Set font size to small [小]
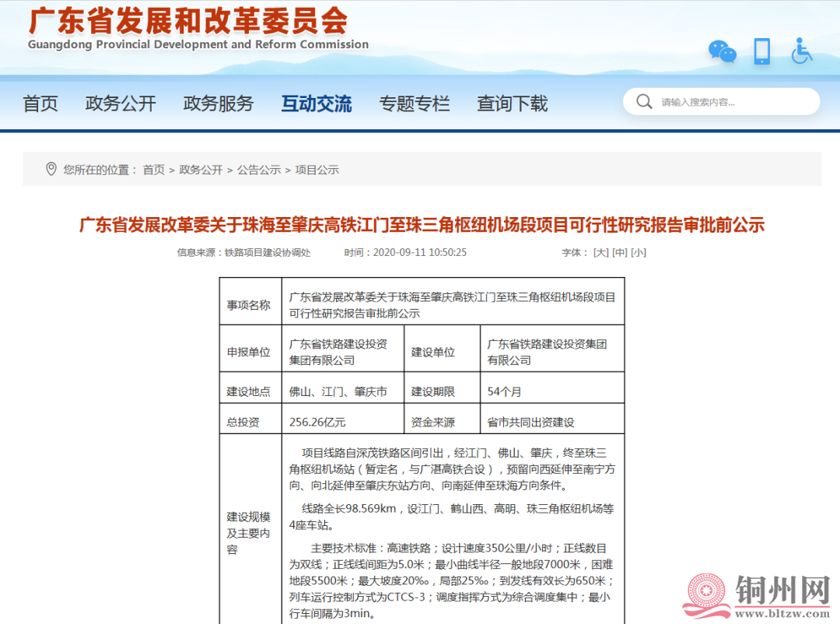 [639, 252]
